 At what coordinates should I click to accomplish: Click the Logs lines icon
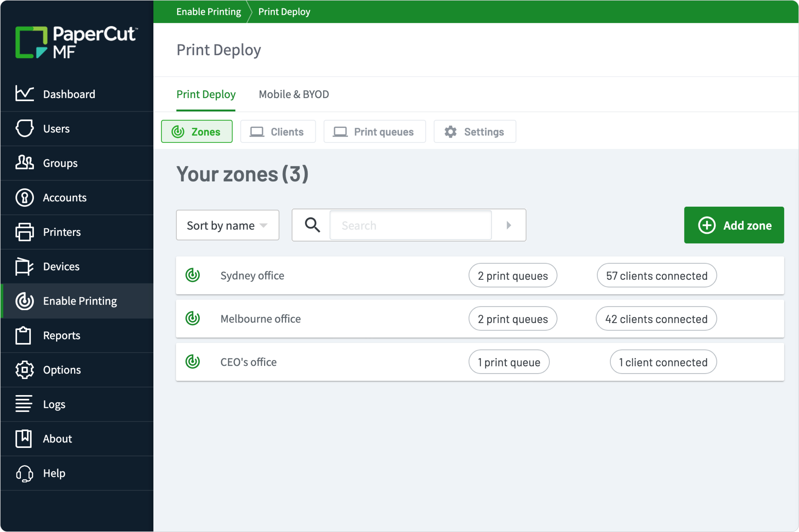[x=24, y=404]
